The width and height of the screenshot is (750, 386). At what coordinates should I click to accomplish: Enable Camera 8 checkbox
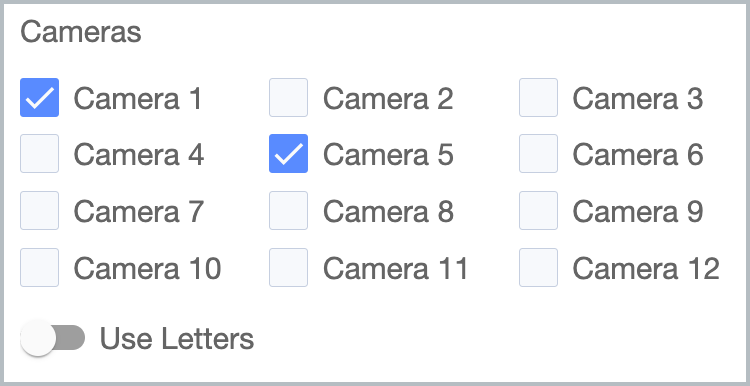coord(288,210)
